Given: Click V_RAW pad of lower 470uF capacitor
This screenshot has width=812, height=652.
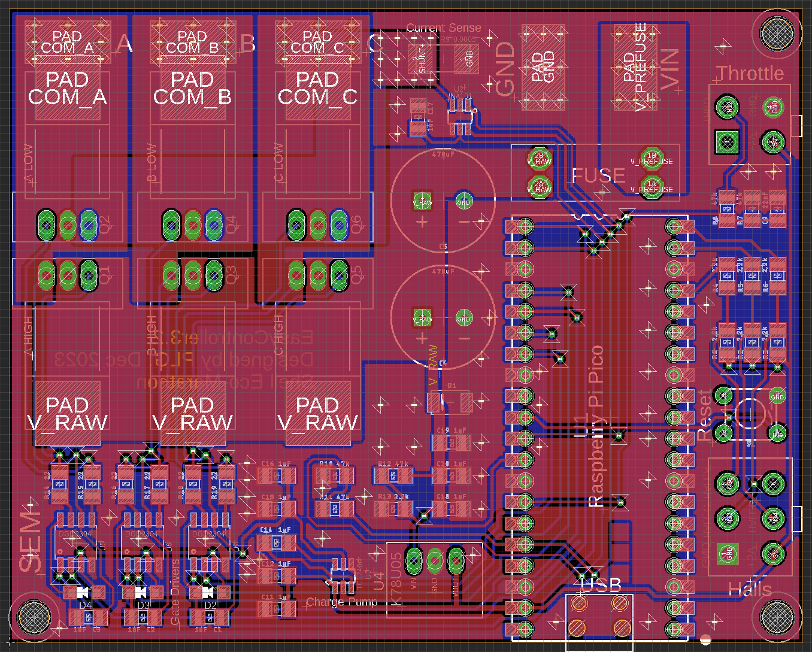Looking at the screenshot, I should point(422,318).
